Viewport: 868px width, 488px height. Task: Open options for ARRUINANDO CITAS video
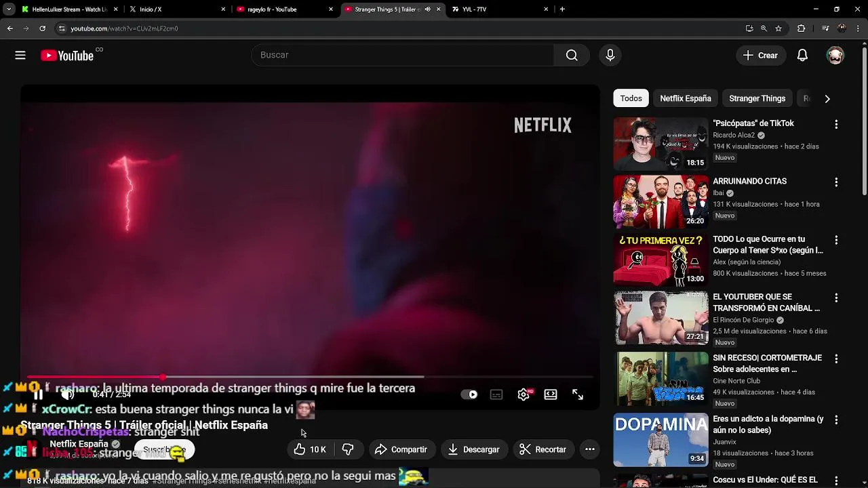click(x=836, y=182)
